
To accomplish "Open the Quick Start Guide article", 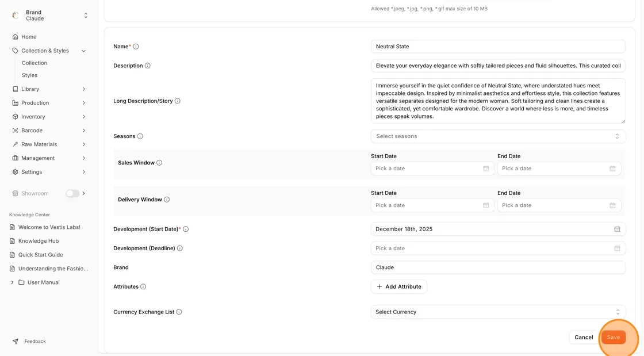I will (x=41, y=255).
